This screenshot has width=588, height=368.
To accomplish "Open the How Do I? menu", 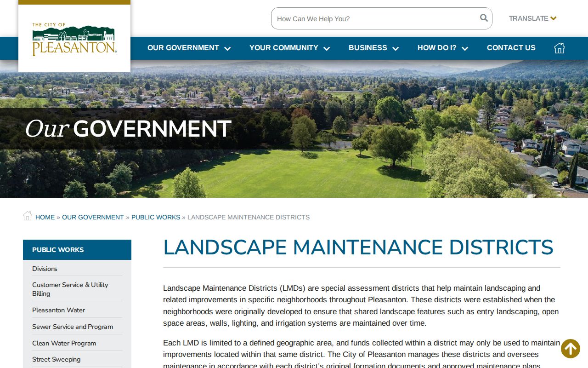I will click(437, 48).
